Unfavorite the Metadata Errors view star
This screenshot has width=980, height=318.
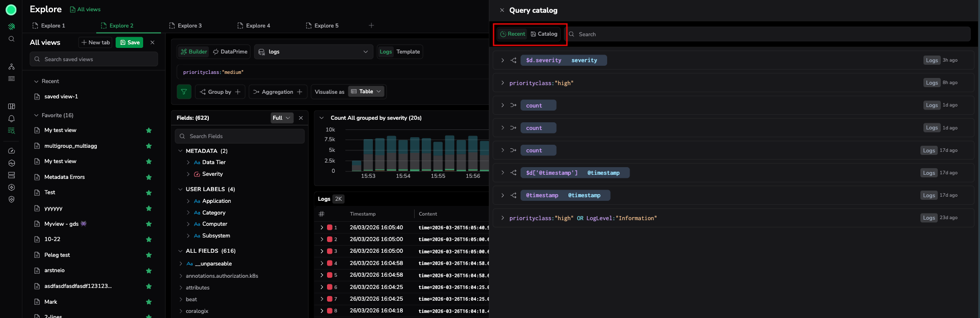tap(149, 177)
